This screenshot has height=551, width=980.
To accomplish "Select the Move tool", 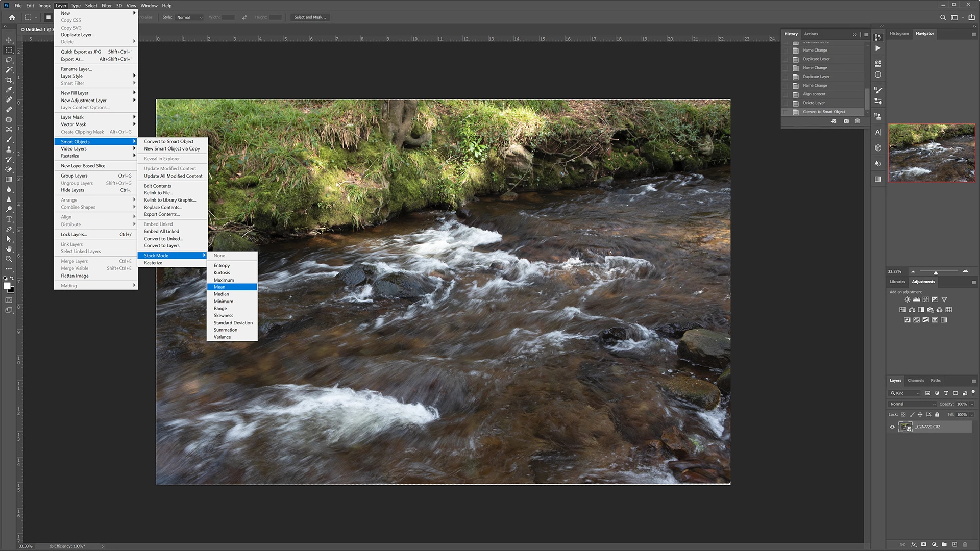I will pyautogui.click(x=9, y=40).
